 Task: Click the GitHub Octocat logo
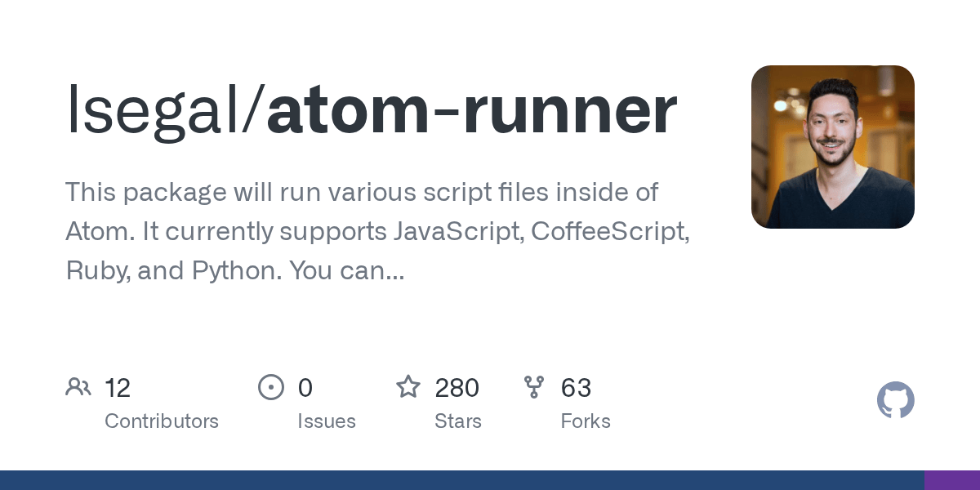[x=895, y=401]
